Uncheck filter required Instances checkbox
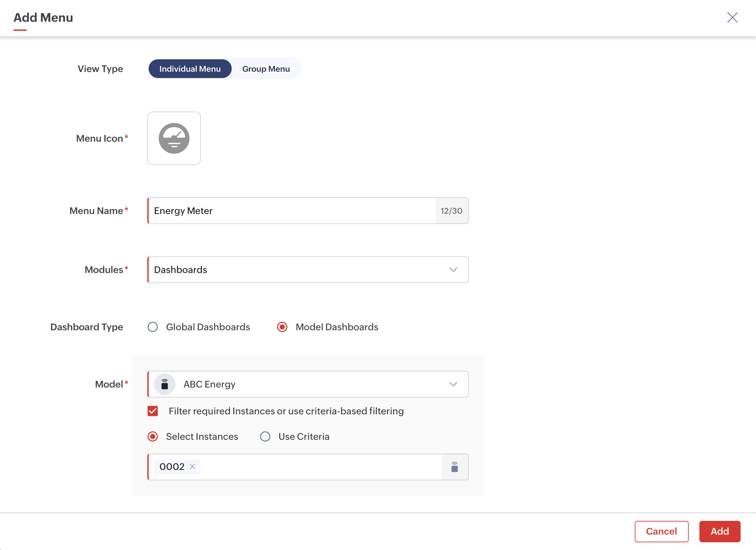756x550 pixels. tap(153, 411)
